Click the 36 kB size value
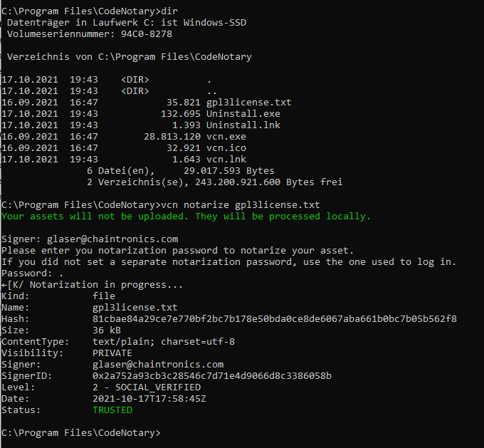Screen dimensions: 484x448 click(107, 330)
